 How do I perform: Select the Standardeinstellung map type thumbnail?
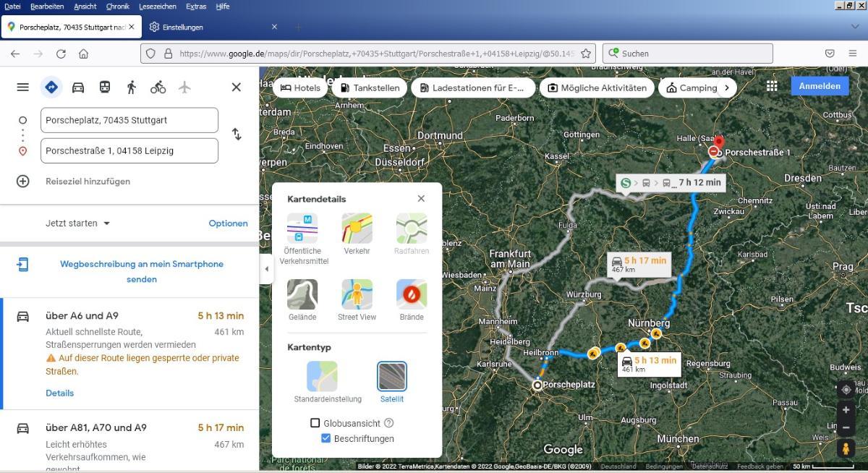point(322,377)
